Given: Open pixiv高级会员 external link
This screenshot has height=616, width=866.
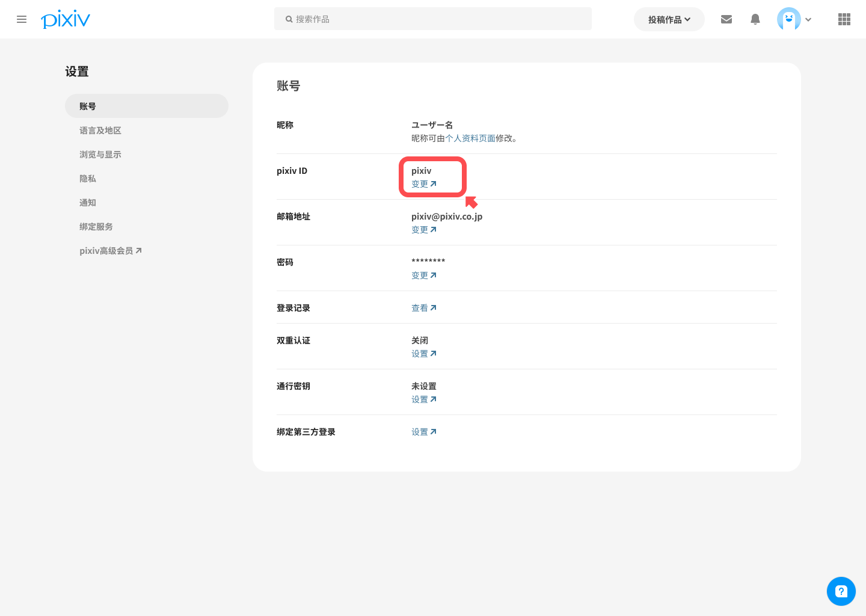Looking at the screenshot, I should click(x=111, y=251).
